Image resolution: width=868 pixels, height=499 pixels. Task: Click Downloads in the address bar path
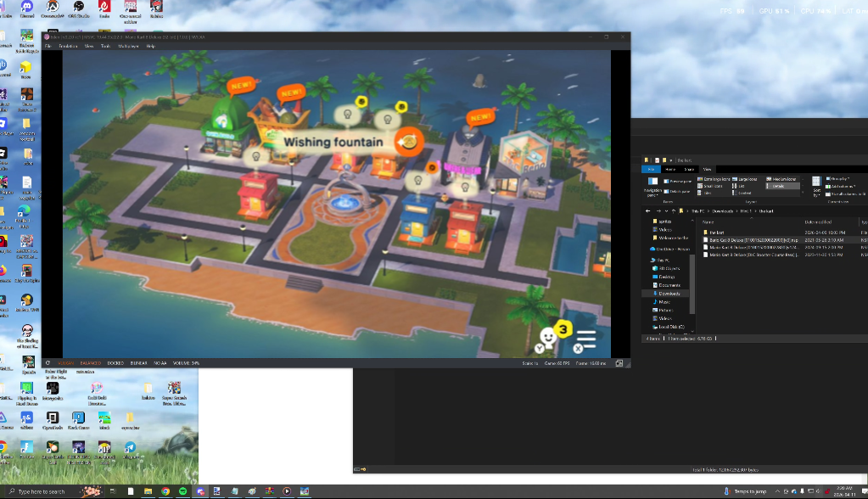pyautogui.click(x=722, y=211)
